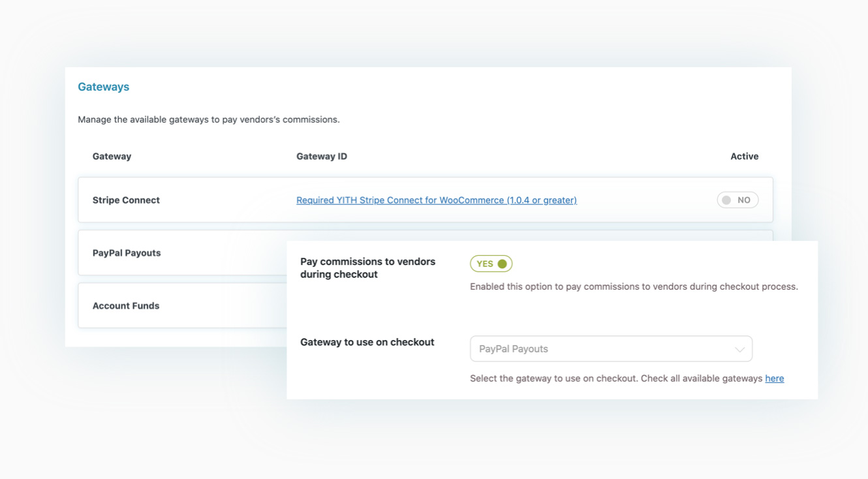The image size is (868, 479).
Task: Click the Gateway column header
Action: (x=112, y=157)
